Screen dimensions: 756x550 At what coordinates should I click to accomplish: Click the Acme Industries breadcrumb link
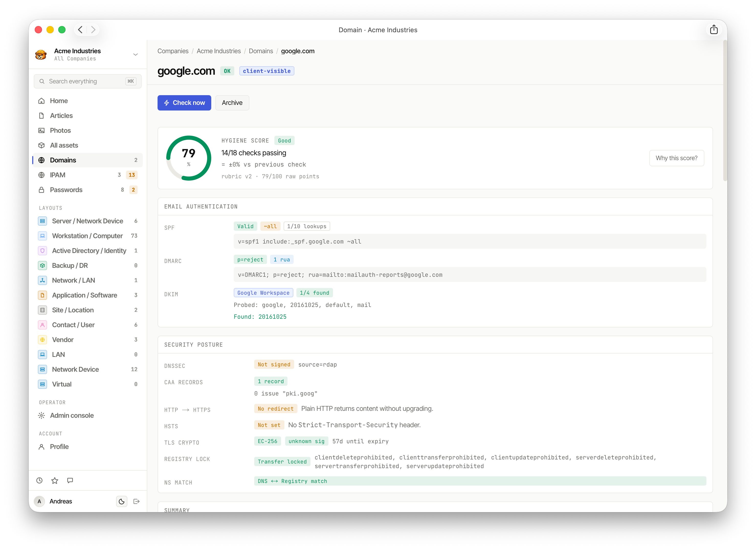[219, 51]
